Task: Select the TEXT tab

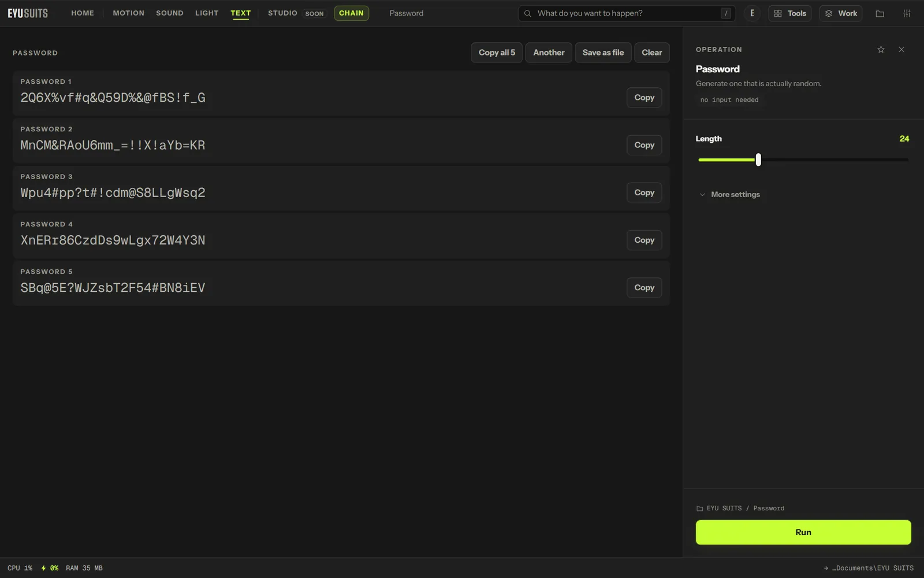Action: [240, 13]
